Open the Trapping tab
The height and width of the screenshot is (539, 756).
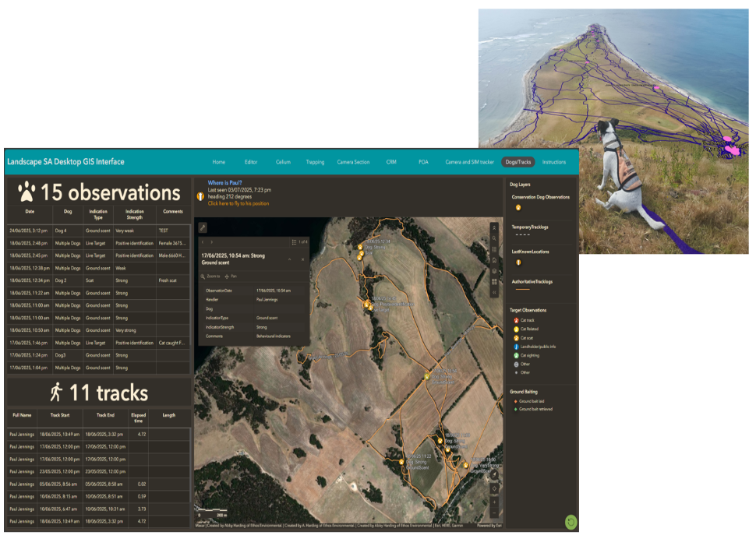(315, 162)
